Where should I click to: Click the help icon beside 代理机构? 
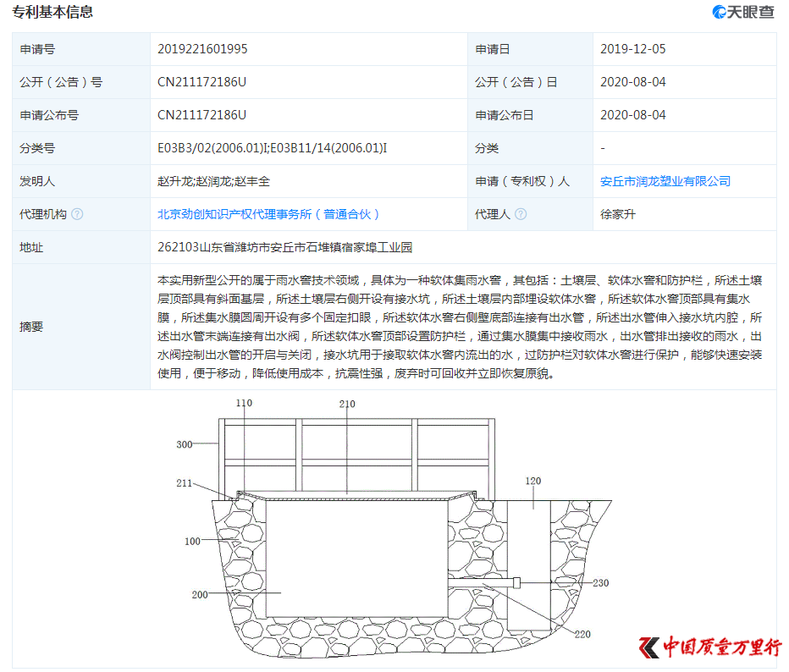[78, 214]
